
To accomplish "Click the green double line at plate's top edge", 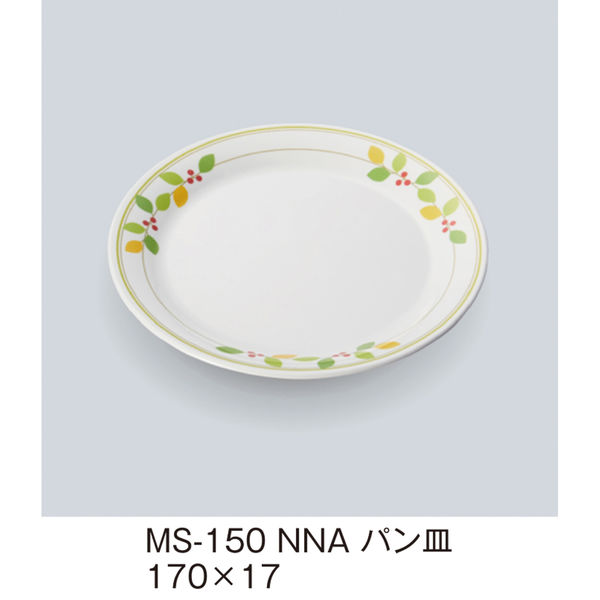I will tap(298, 129).
